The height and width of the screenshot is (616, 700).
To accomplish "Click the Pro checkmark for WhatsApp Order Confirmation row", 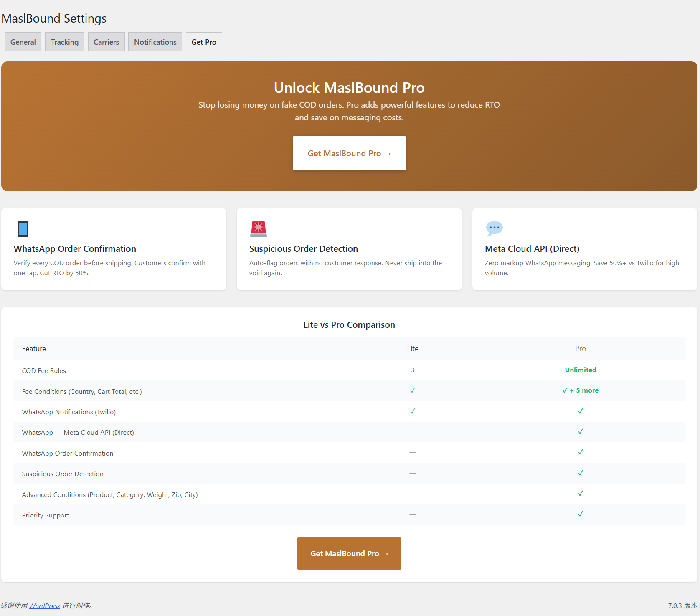I will (581, 452).
